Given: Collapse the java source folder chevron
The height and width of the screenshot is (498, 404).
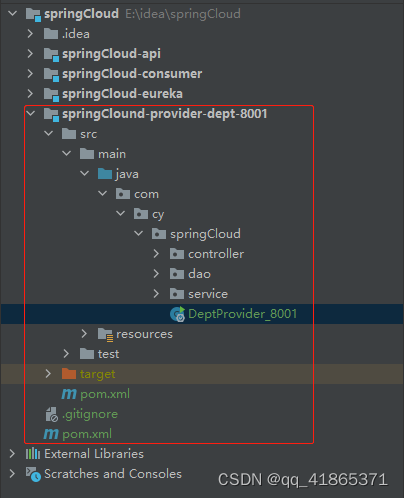Looking at the screenshot, I should 85,174.
